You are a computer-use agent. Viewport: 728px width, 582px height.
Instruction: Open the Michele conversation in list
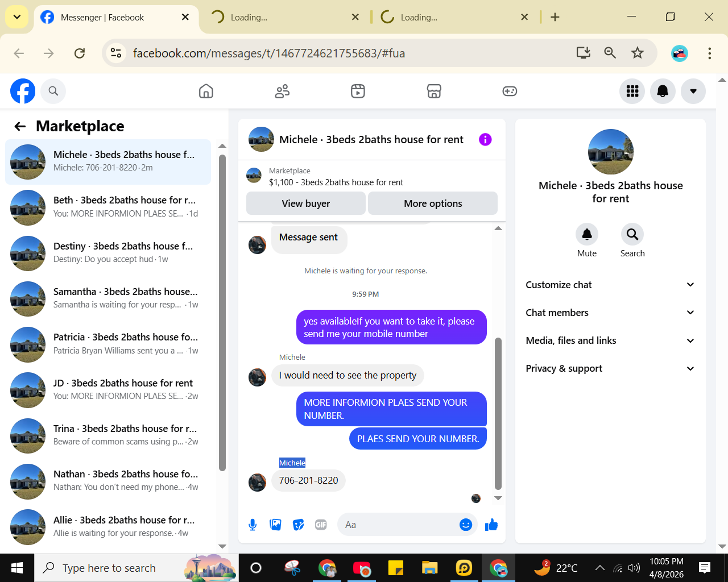pyautogui.click(x=108, y=162)
